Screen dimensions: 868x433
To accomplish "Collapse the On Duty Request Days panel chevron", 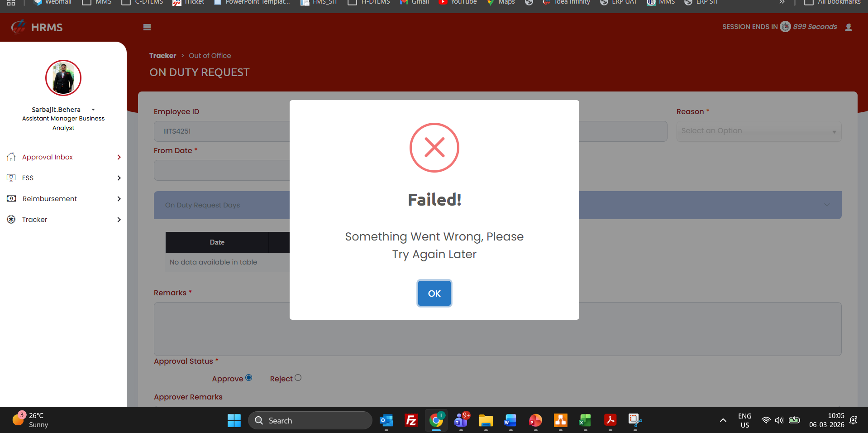I will point(827,205).
